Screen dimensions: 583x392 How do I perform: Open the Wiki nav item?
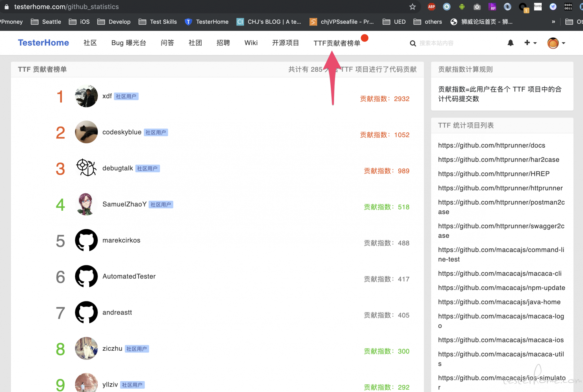251,43
